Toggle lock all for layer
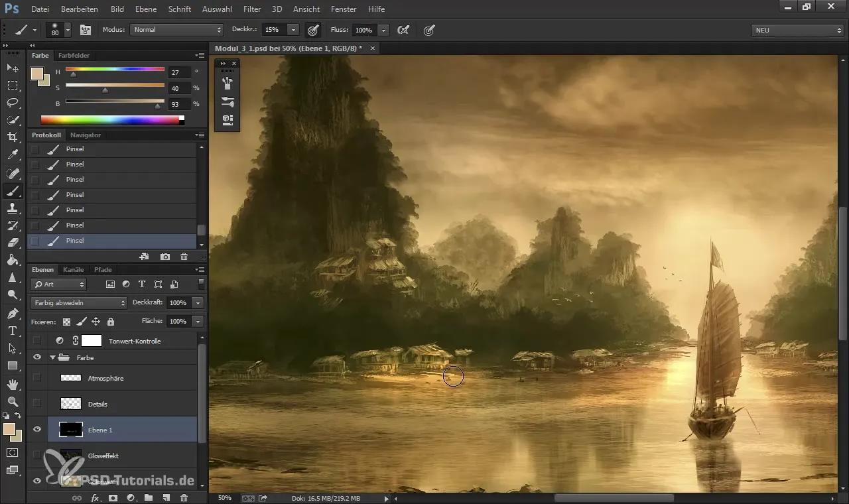 click(x=111, y=322)
